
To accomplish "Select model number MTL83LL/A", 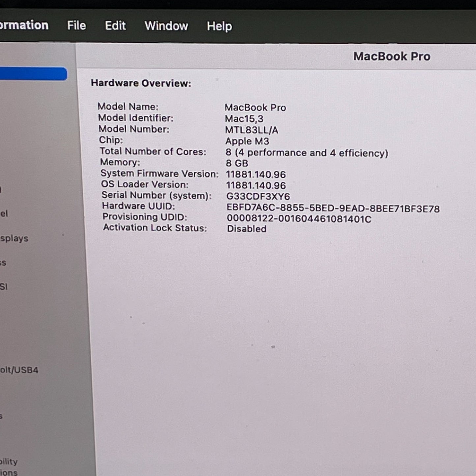I will [x=252, y=130].
